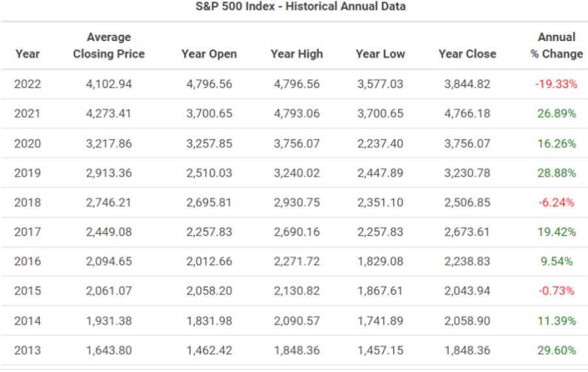Click the Average Closing Price header
Image resolution: width=588 pixels, height=372 pixels.
point(109,46)
